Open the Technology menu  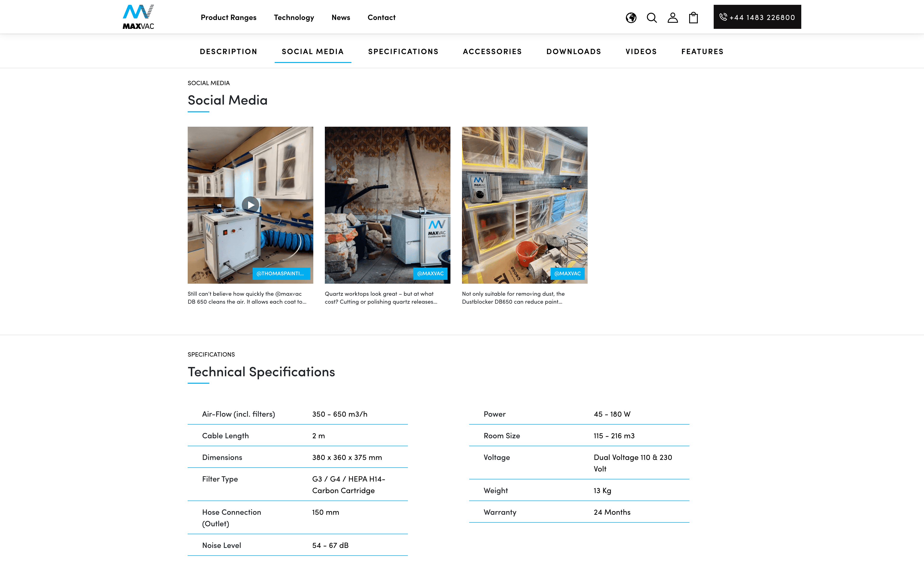(294, 18)
